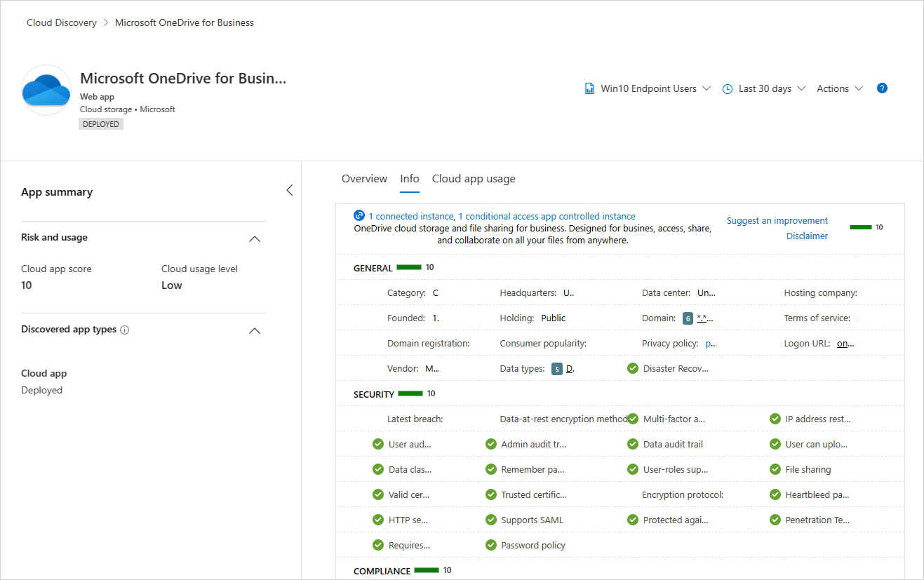The width and height of the screenshot is (924, 580).
Task: Collapse the App summary side panel
Action: pyautogui.click(x=289, y=191)
